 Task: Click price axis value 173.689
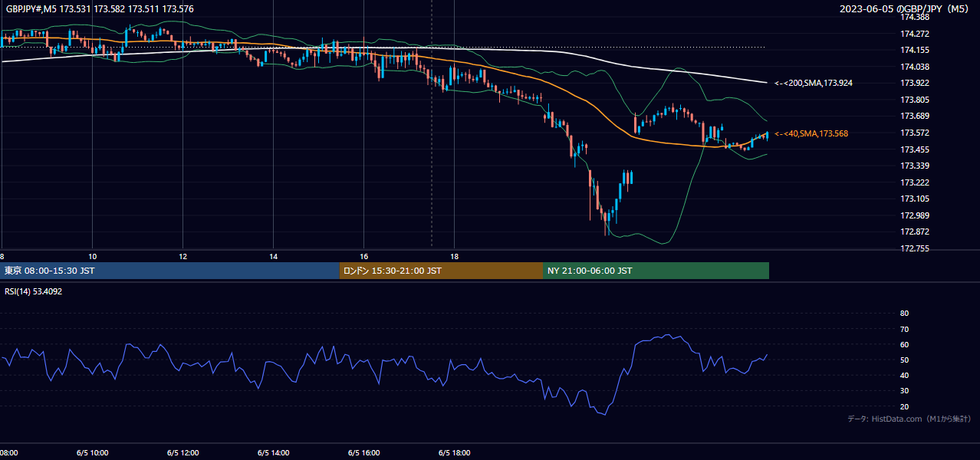914,116
